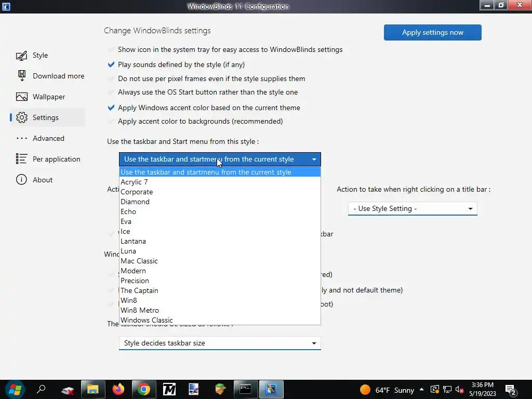Go to Style page label
Viewport: 532px width, 399px height.
coord(40,55)
